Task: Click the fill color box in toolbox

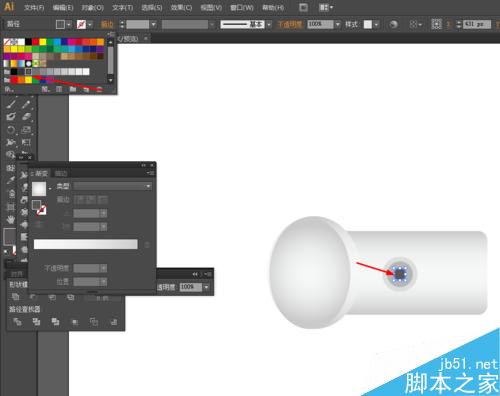Action: [9, 236]
